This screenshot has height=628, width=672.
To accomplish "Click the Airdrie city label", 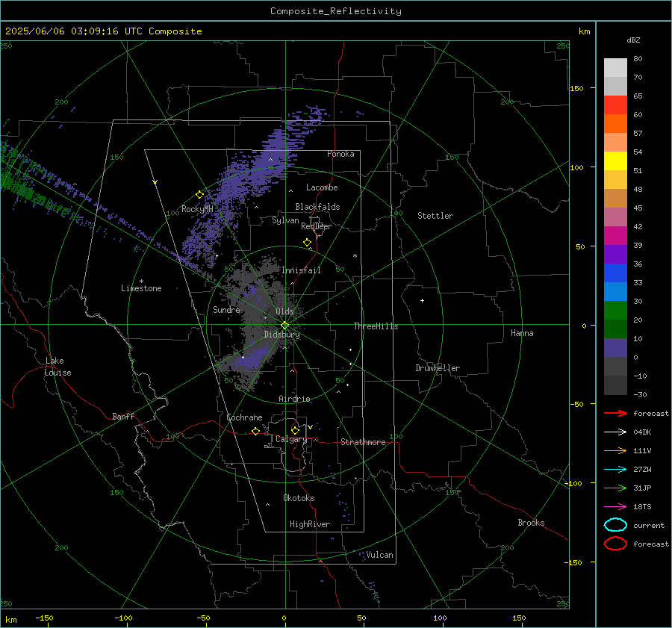I will pos(294,399).
